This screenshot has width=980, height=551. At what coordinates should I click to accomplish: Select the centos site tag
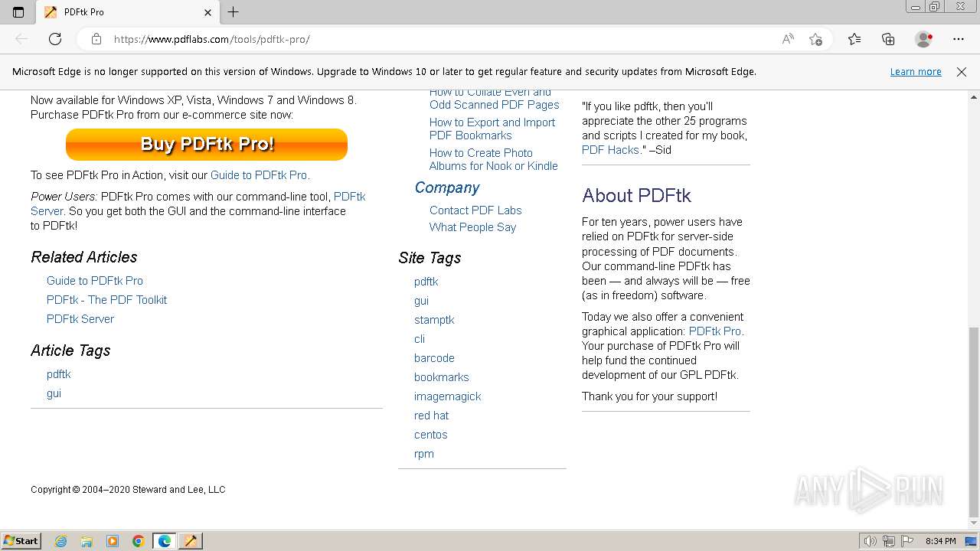[x=431, y=435]
